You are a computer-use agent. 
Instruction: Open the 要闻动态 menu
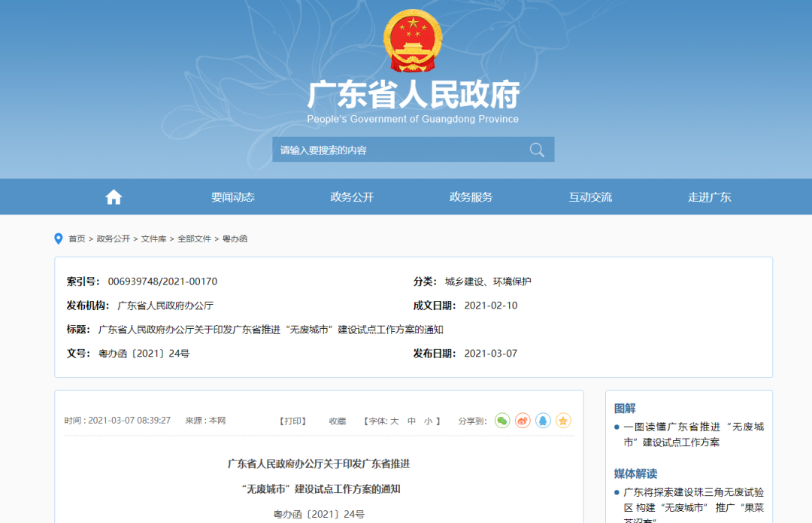pyautogui.click(x=233, y=197)
